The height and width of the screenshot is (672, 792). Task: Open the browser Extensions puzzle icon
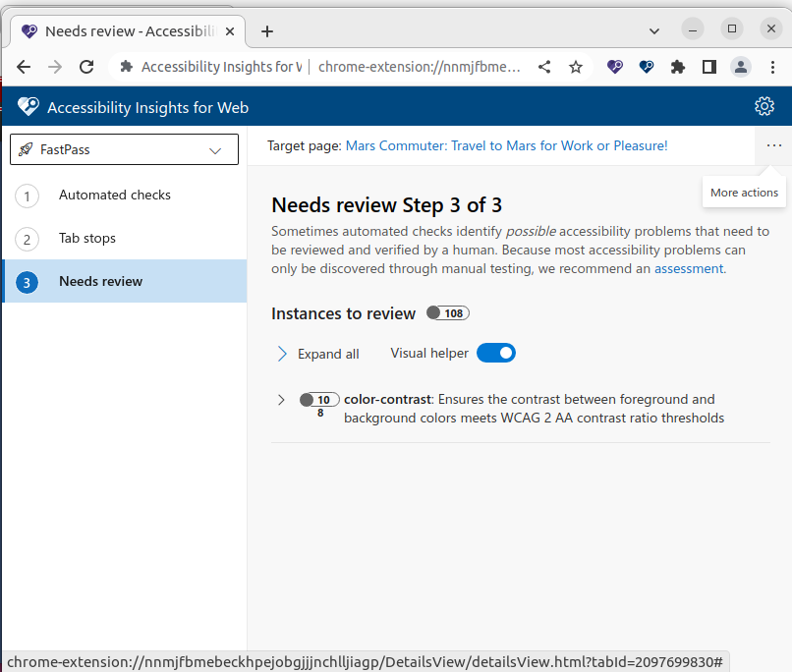pyautogui.click(x=678, y=66)
